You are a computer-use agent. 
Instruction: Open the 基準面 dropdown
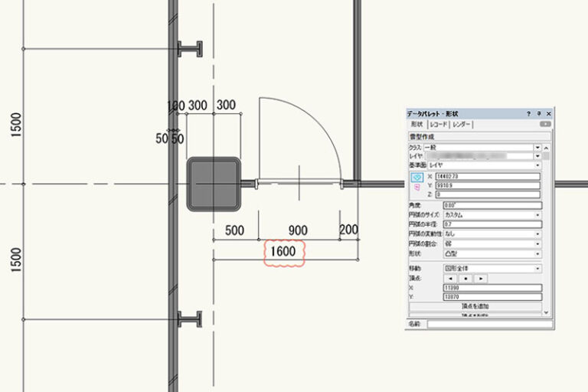point(537,165)
